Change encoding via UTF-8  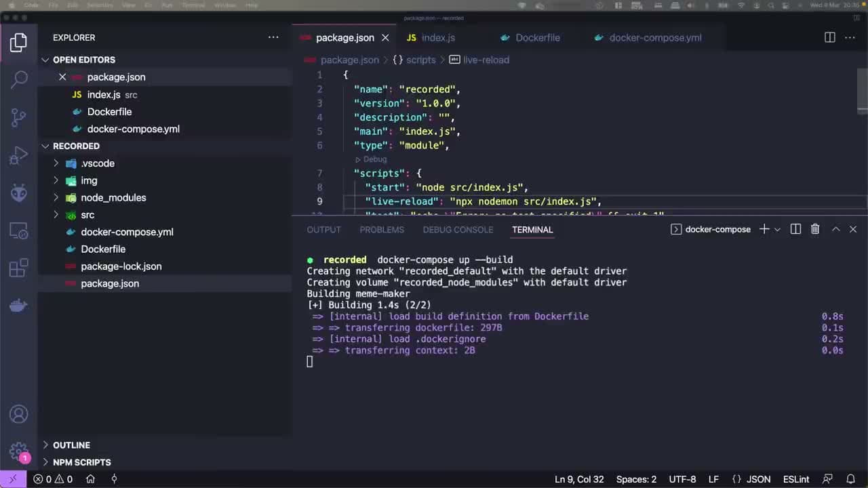coord(682,479)
